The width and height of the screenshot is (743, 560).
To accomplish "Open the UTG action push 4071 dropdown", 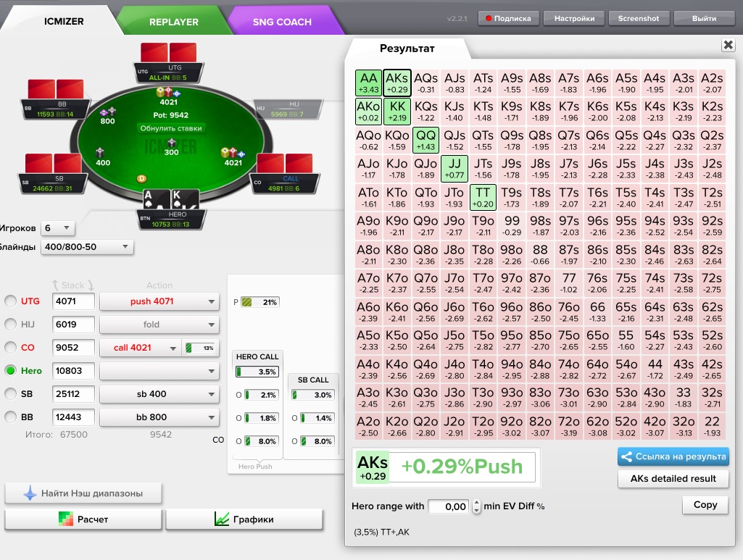I will (159, 301).
